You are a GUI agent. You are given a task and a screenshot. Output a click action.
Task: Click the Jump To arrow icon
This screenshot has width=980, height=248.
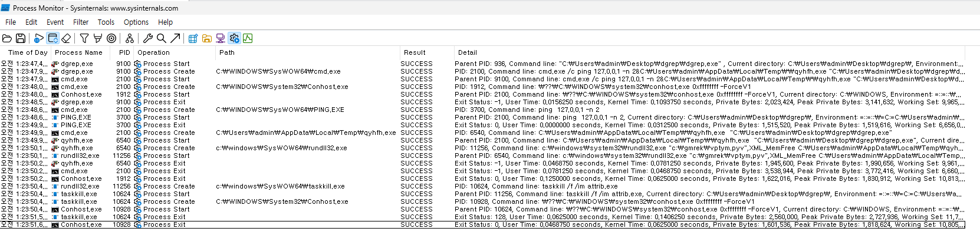pos(175,38)
